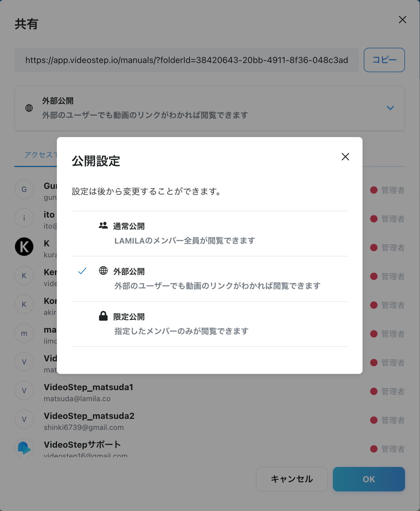Click the globe icon in the sharing dropdown
The image size is (420, 511).
point(29,108)
